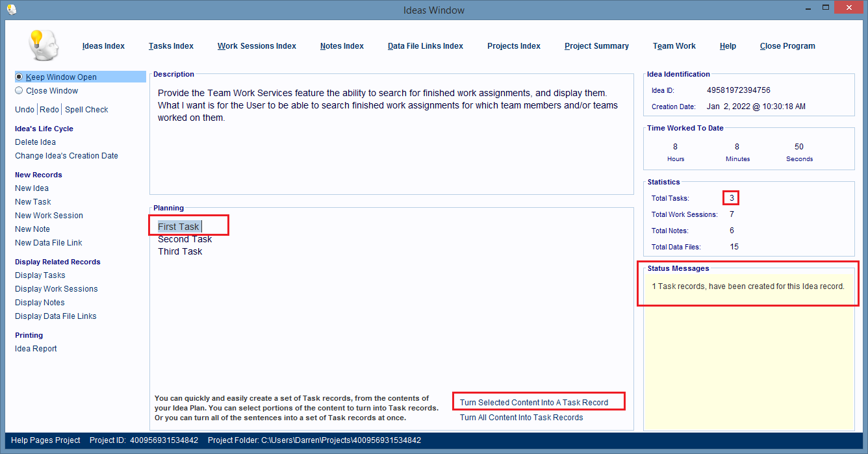Image resolution: width=868 pixels, height=454 pixels.
Task: Open the Tasks Index menu
Action: [x=171, y=46]
